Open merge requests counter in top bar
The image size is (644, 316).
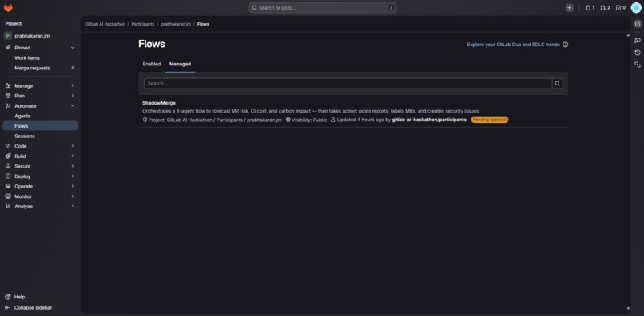pyautogui.click(x=605, y=8)
